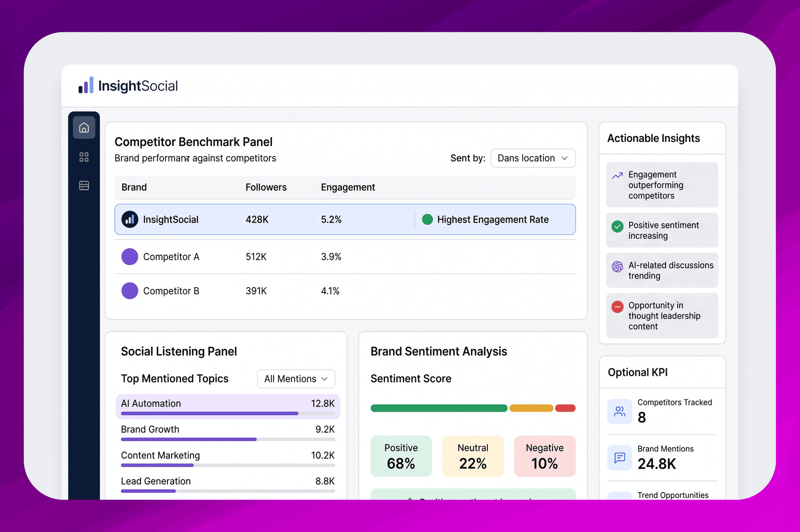Screen dimensions: 800x532
Task: Open the AI-related discussions trending insight
Action: pyautogui.click(x=662, y=270)
